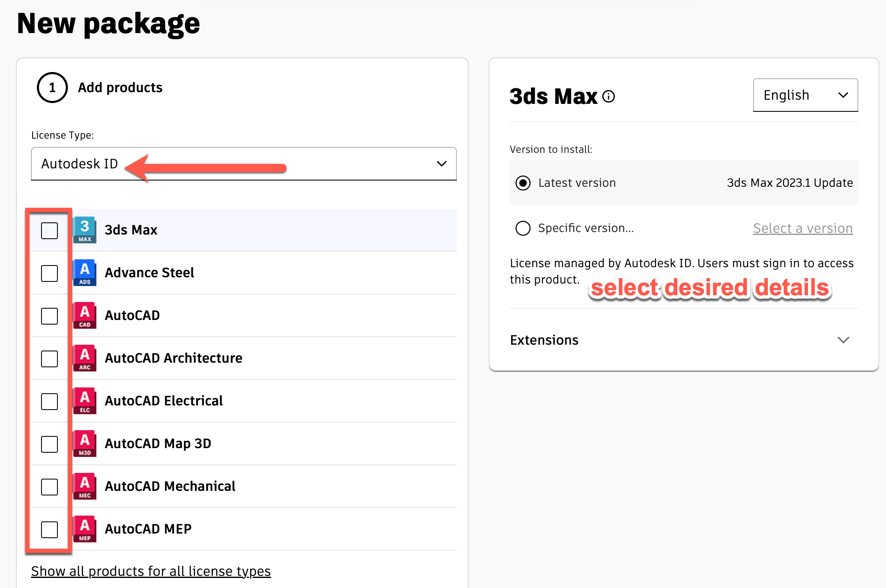Click the AutoCAD Electrical product name
The image size is (886, 588).
coord(164,401)
